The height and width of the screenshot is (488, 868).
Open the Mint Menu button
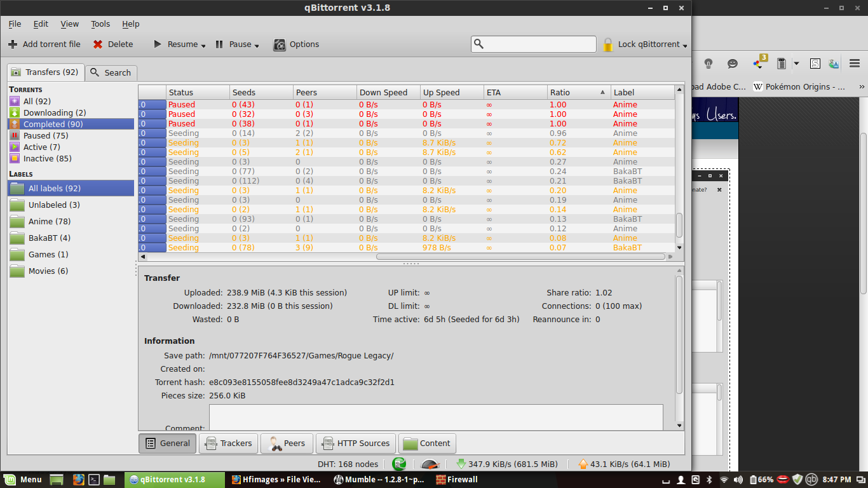[x=23, y=480]
